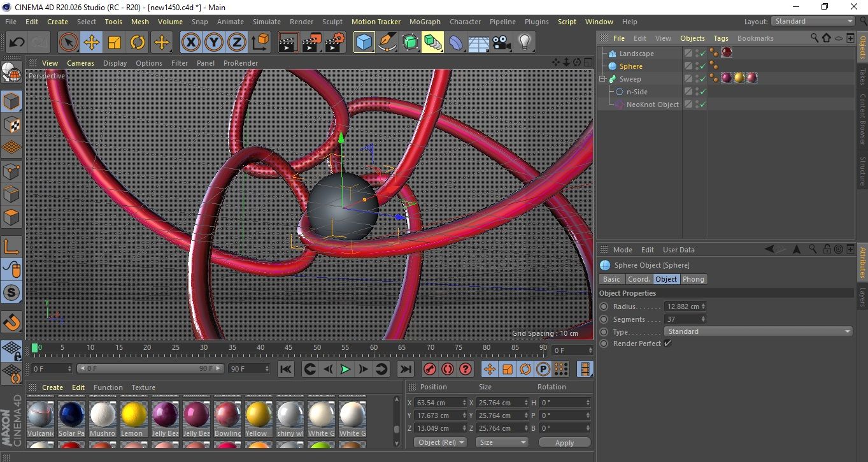Click Render to Picture Viewer icon

[x=311, y=43]
